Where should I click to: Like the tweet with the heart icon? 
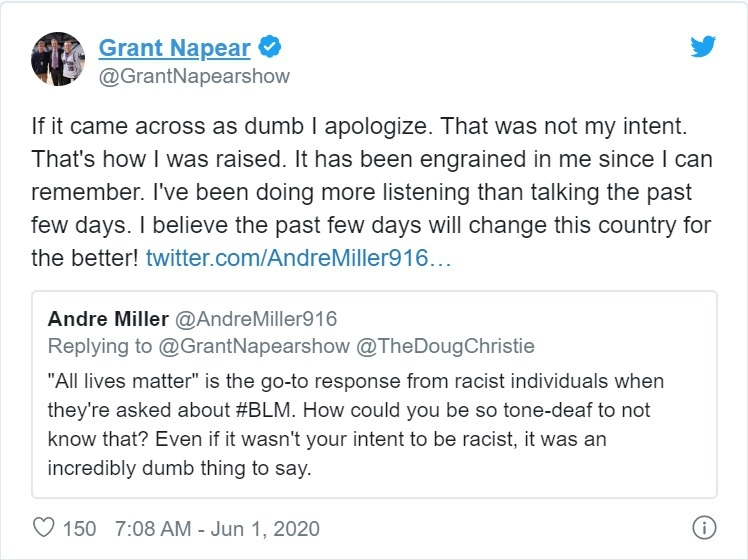(44, 526)
